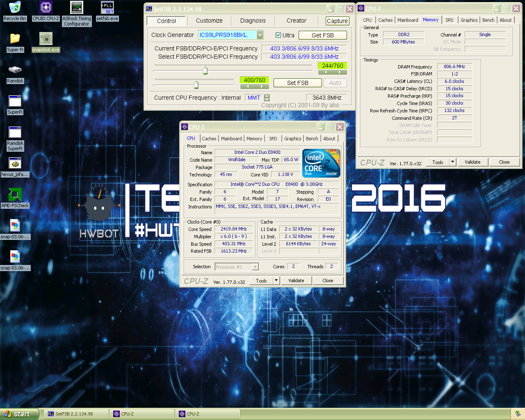Screen dimensions: 525x420
Task: Click the Intel Core 2 Duo logo
Action: click(321, 163)
